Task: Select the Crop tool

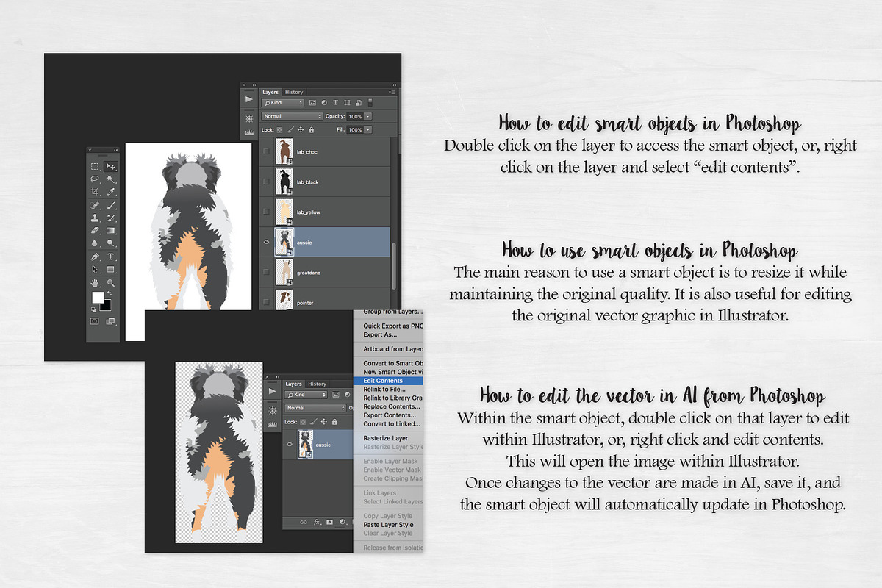Action: (95, 191)
